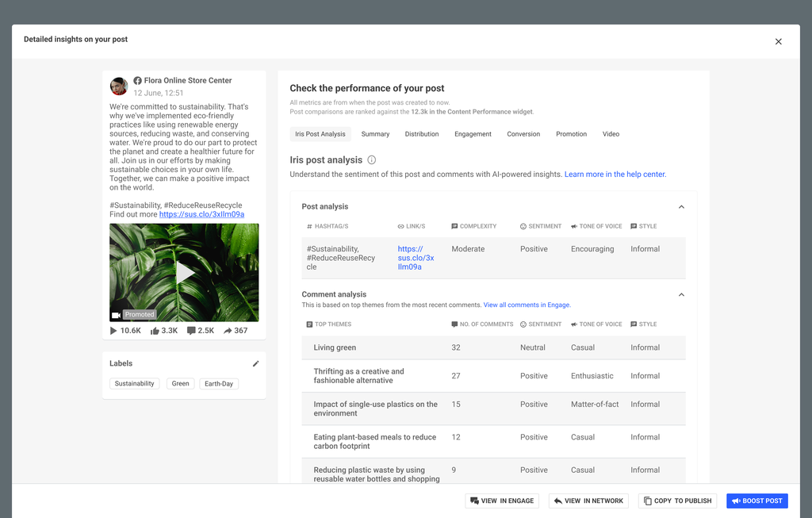Click the comments bubble icon showing 2.5K
Viewport: 812px width, 518px height.
pos(191,331)
